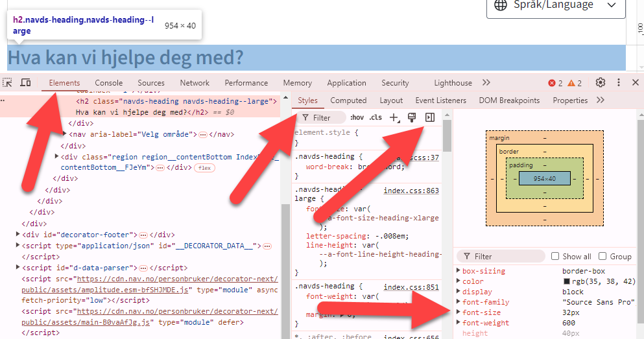Open the index.css:851 source link

pyautogui.click(x=411, y=287)
